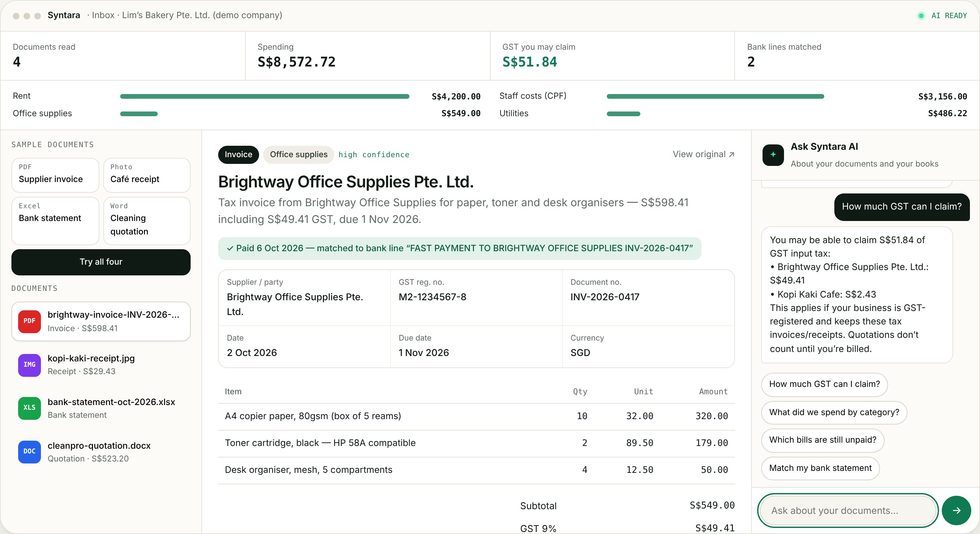Screen dimensions: 980x534
Task: Click the Try all four button
Action: coord(101,262)
